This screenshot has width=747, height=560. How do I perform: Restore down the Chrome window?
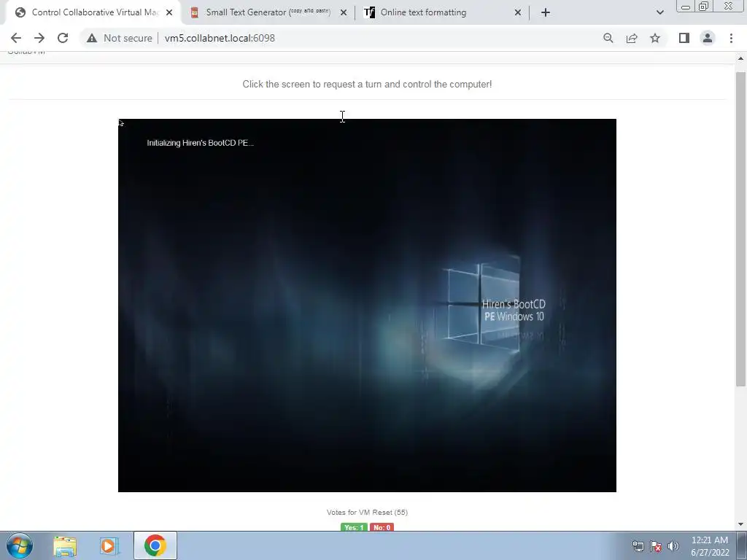(703, 7)
